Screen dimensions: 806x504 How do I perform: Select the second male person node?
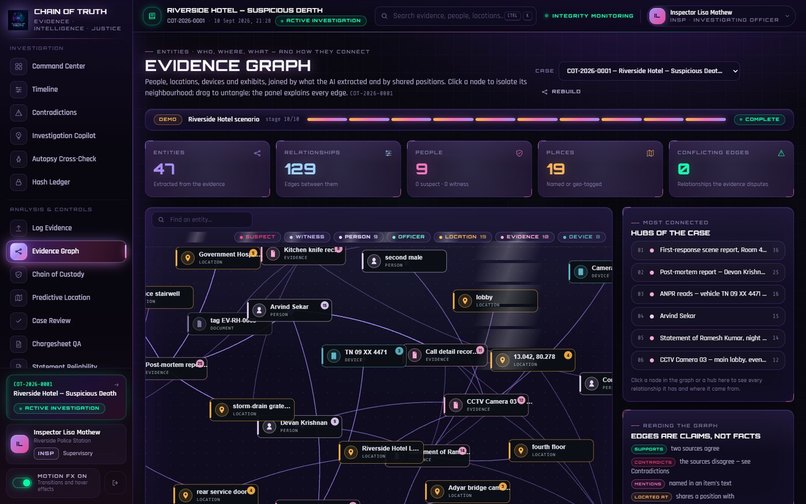[404, 261]
